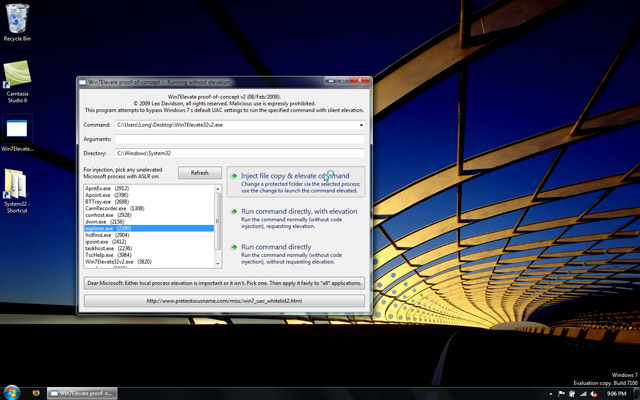Close the Win7Elevate window
Viewport: 640px width, 400px height.
pyautogui.click(x=360, y=81)
